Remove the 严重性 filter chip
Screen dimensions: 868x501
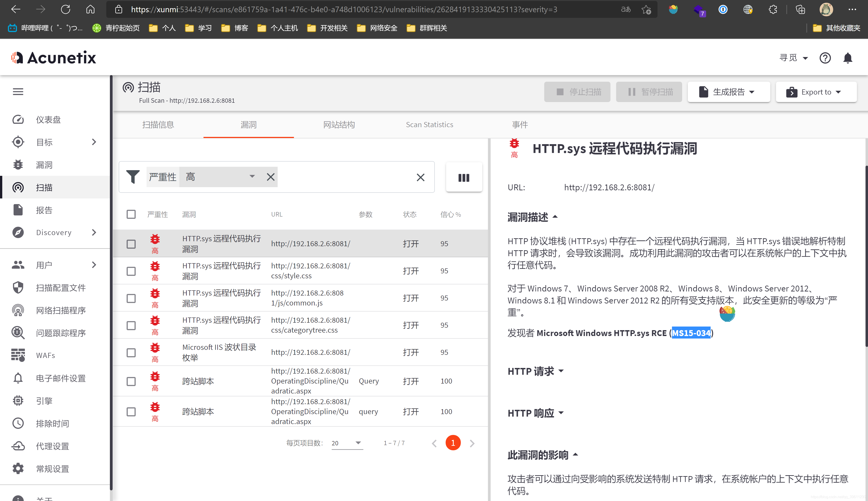(x=271, y=177)
